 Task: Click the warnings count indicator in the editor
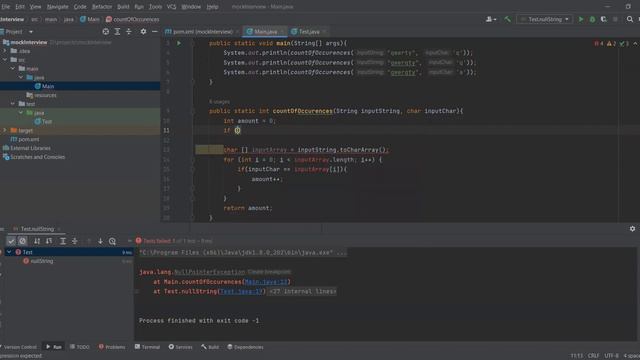click(611, 43)
